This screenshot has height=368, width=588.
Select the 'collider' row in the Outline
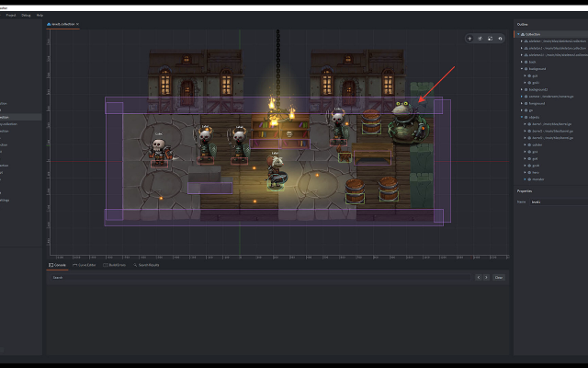tap(551, 144)
